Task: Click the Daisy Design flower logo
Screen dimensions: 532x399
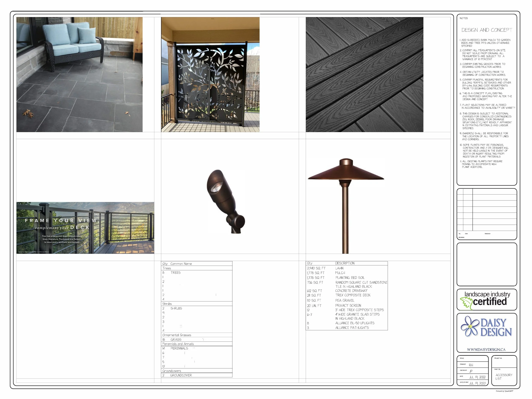Action: (470, 326)
